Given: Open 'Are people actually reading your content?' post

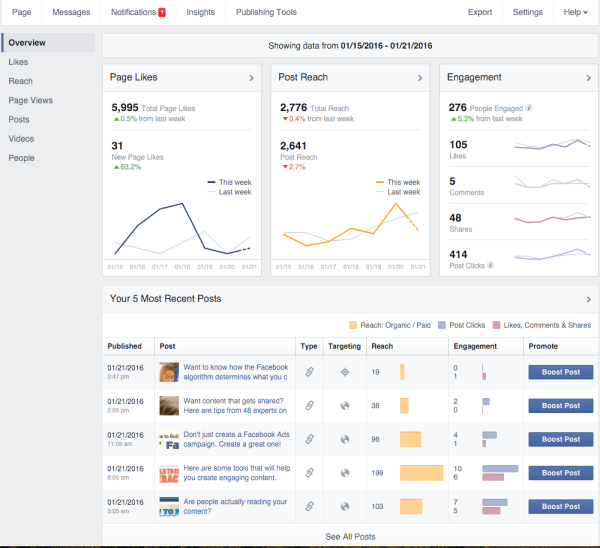Looking at the screenshot, I should [x=235, y=506].
